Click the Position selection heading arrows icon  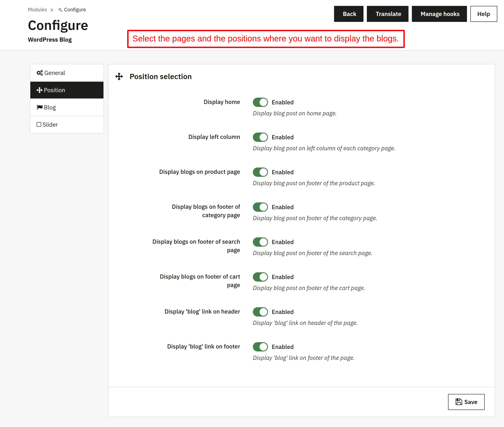coord(119,76)
